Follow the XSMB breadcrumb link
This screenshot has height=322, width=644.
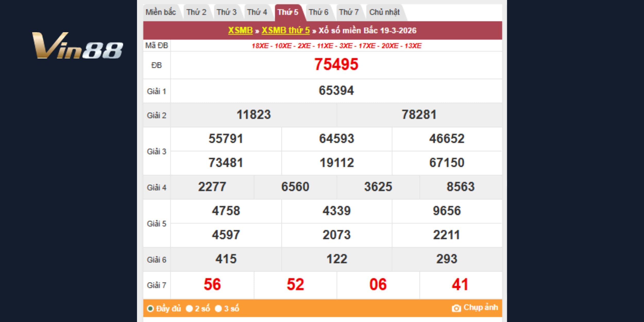point(240,30)
